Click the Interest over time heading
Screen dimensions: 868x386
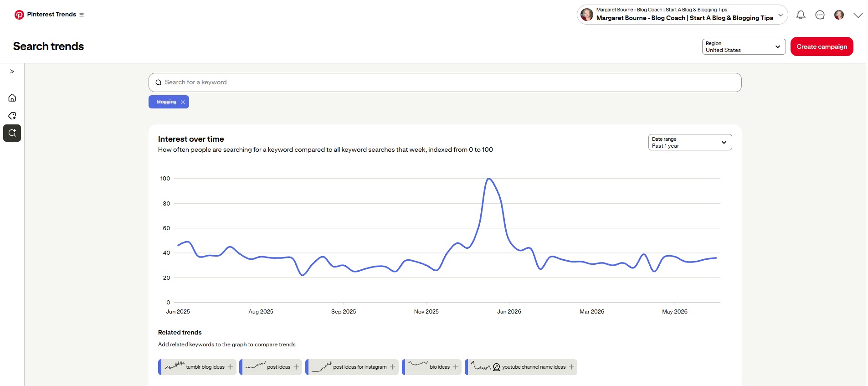tap(191, 139)
